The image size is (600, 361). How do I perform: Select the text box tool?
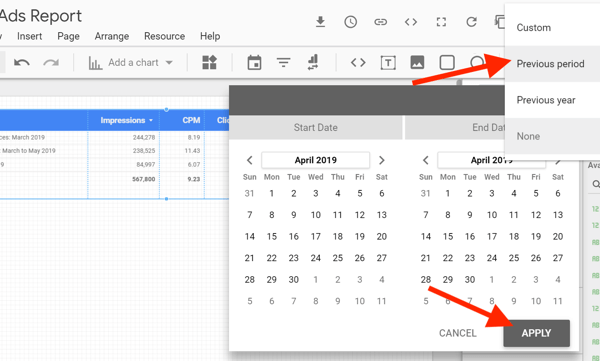[x=388, y=62]
